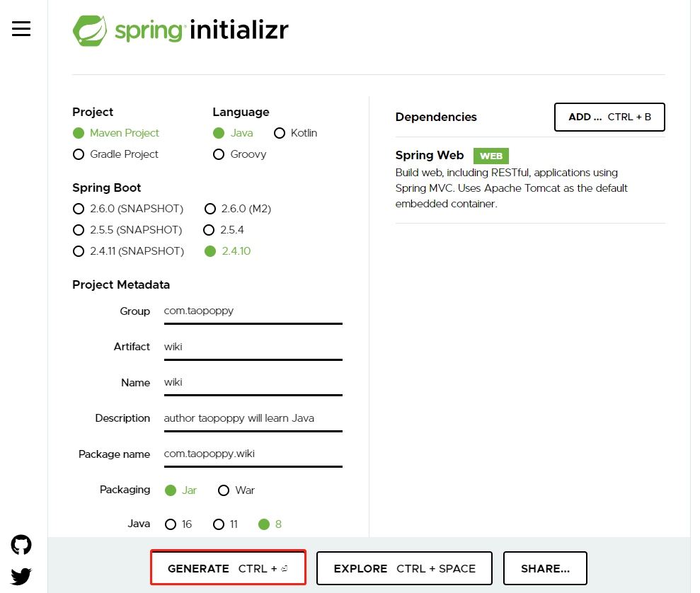Focus the Name input field
Image resolution: width=700 pixels, height=593 pixels.
(x=253, y=383)
